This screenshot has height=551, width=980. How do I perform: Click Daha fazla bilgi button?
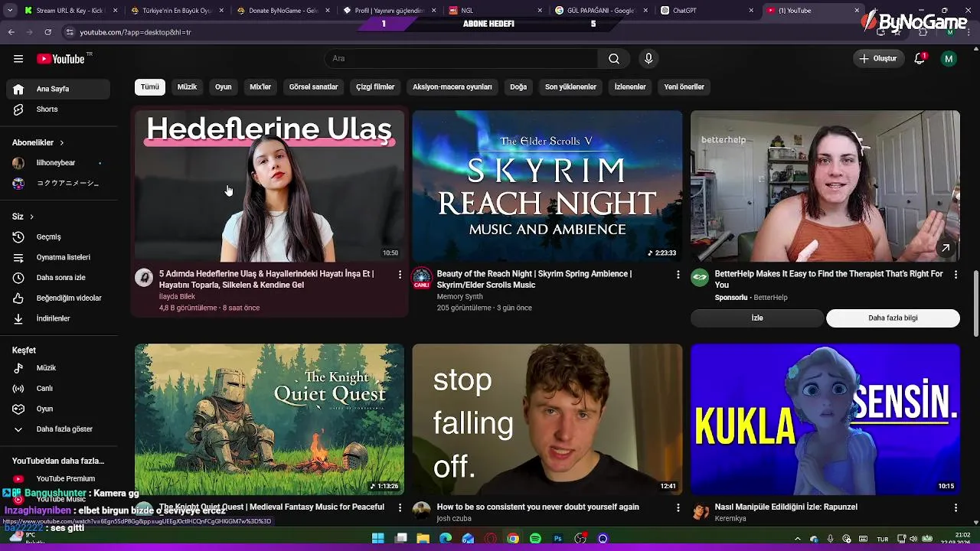click(x=893, y=318)
